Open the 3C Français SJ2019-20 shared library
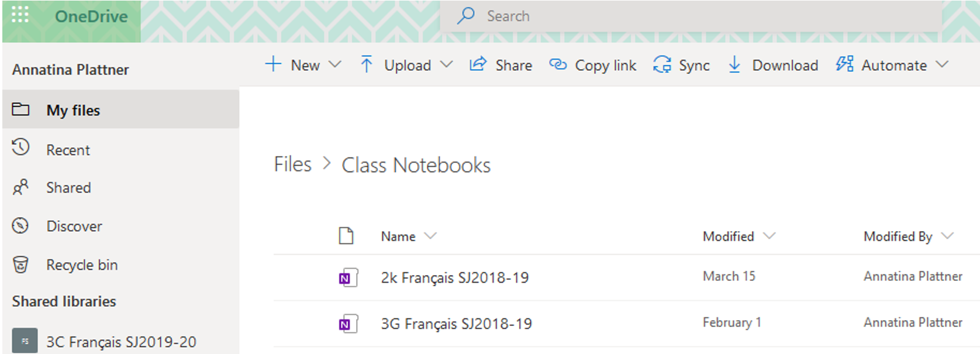This screenshot has height=354, width=980. click(121, 342)
